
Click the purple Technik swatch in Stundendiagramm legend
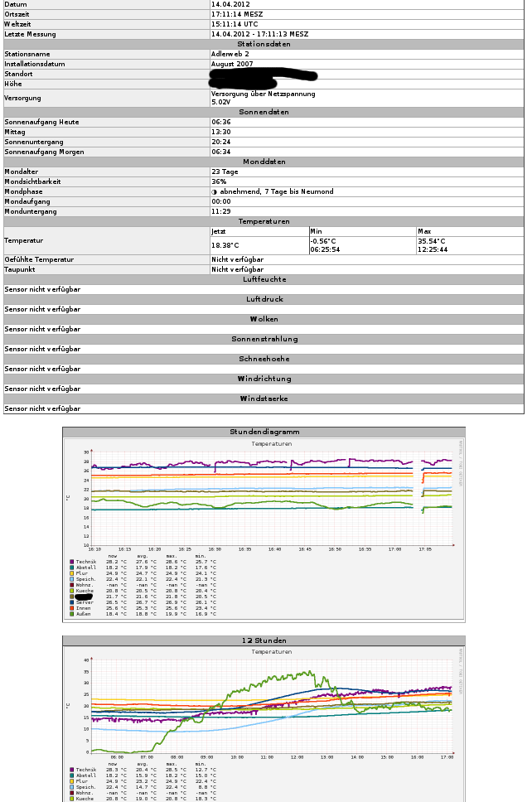coord(71,562)
